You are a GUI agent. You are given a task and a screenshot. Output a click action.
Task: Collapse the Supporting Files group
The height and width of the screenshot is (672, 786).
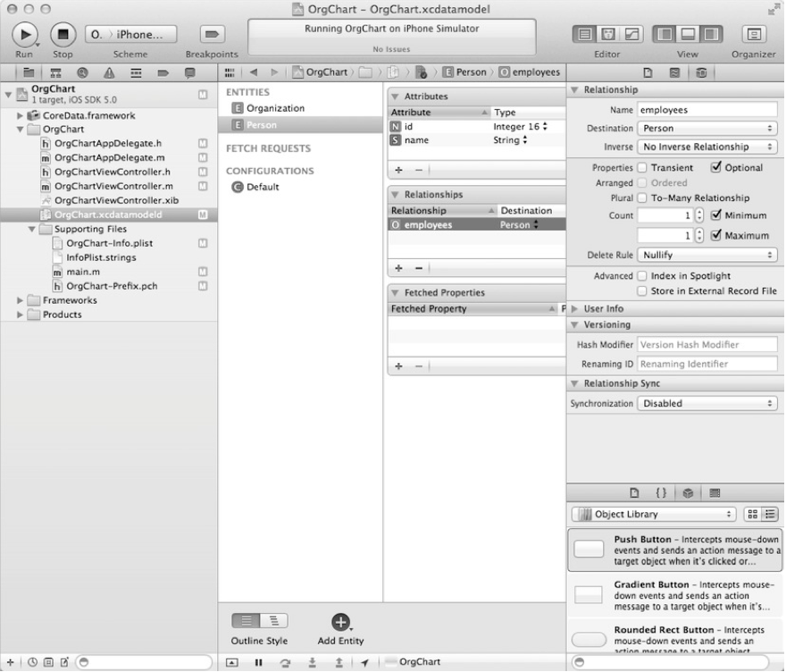pos(31,229)
